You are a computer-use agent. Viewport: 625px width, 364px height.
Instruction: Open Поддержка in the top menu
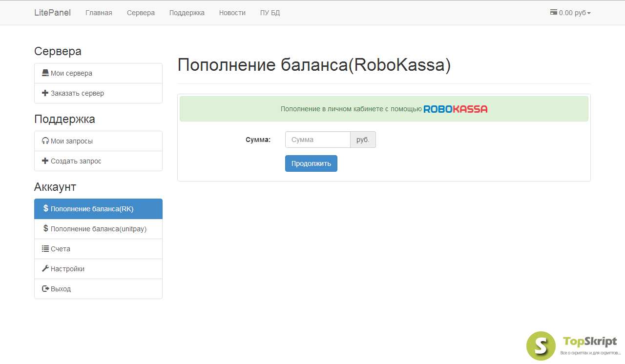coord(187,13)
